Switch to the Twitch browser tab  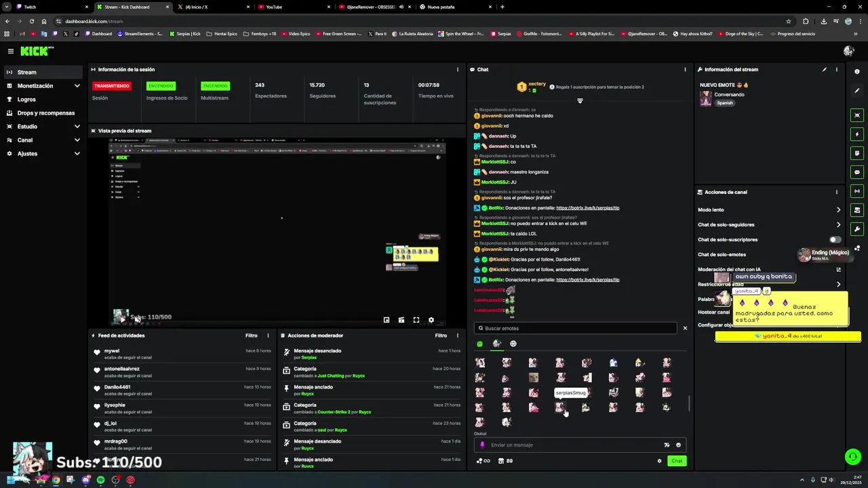52,7
